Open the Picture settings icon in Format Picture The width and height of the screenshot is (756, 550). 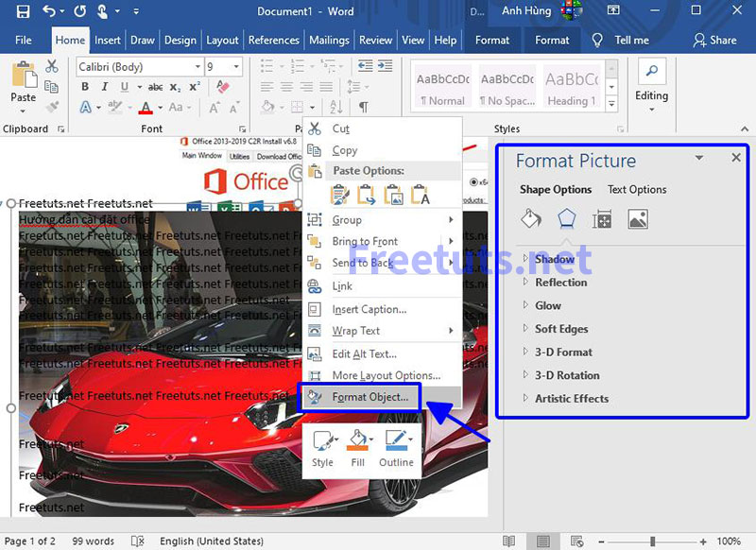click(x=638, y=218)
